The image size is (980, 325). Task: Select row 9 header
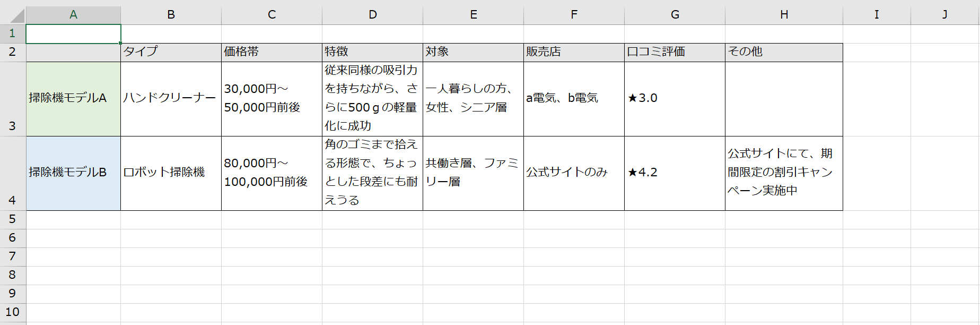point(13,294)
